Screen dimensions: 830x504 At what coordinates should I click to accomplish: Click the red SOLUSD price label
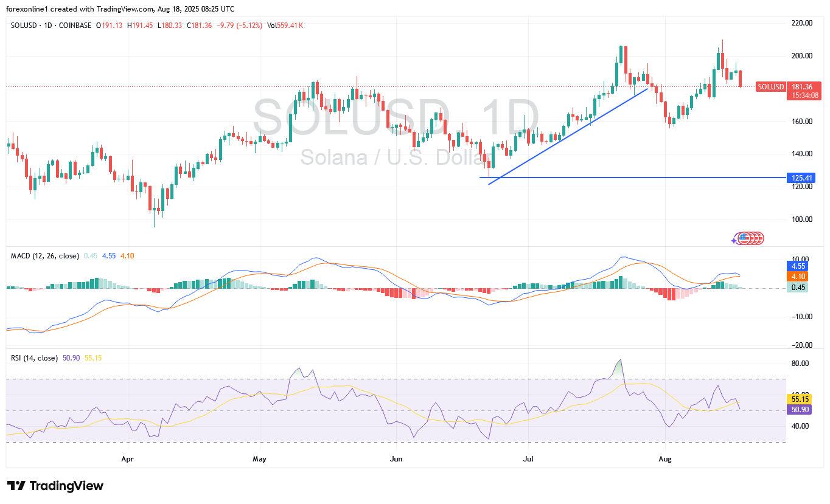pos(770,87)
